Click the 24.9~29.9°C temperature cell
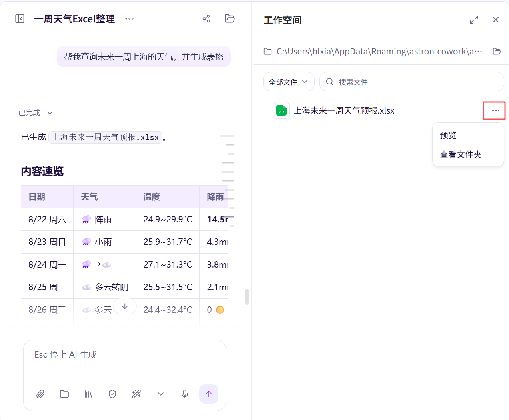Screen dimensions: 509x420 tap(168, 220)
